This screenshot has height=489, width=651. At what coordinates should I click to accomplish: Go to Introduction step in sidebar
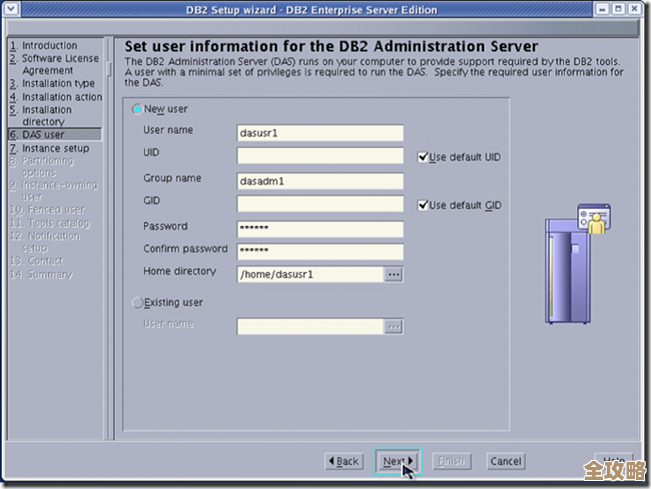[x=49, y=46]
